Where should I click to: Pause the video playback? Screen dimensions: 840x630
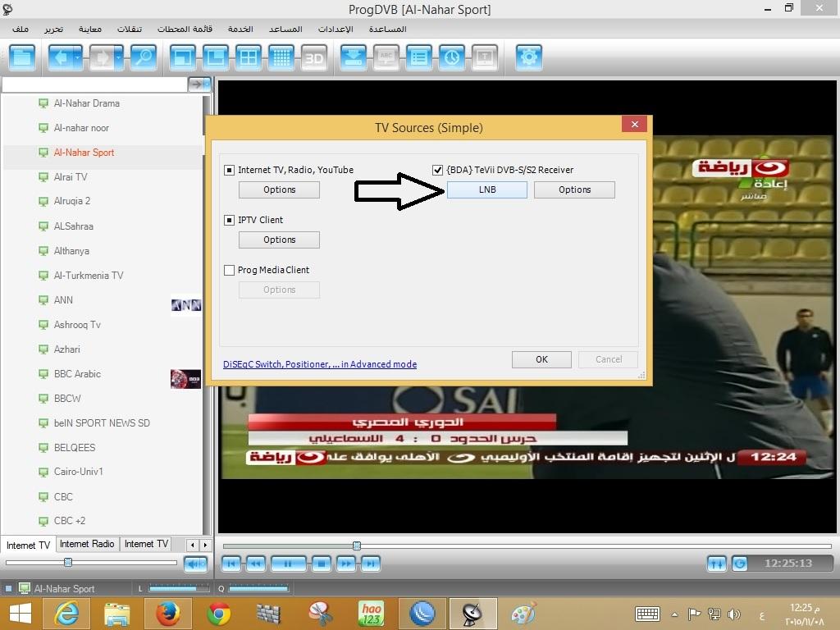(288, 564)
